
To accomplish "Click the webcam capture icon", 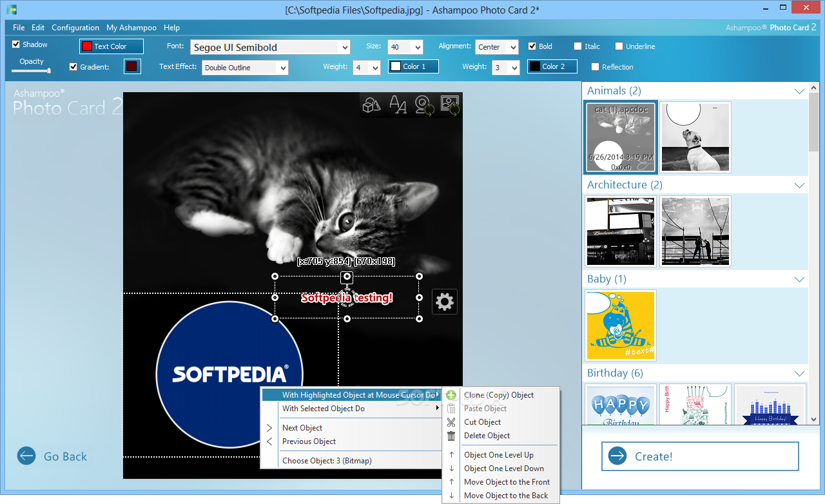I will [424, 105].
